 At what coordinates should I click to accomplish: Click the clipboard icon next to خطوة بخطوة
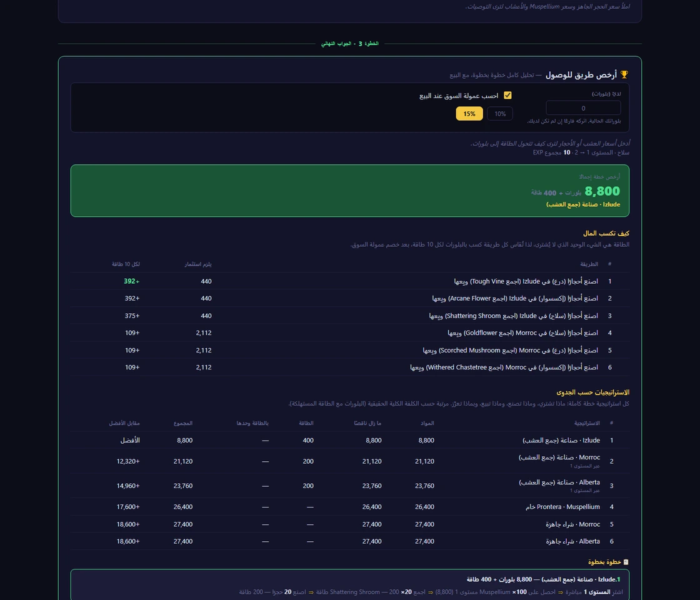pyautogui.click(x=626, y=562)
